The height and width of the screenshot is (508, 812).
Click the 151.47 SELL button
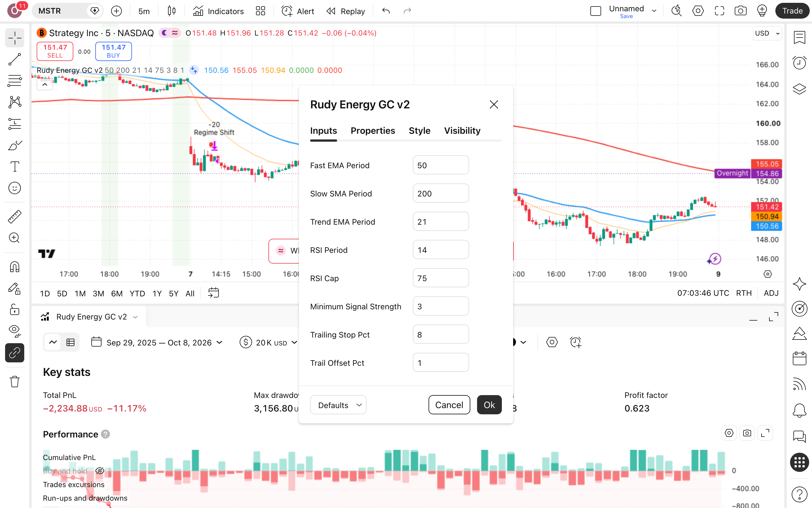(55, 51)
